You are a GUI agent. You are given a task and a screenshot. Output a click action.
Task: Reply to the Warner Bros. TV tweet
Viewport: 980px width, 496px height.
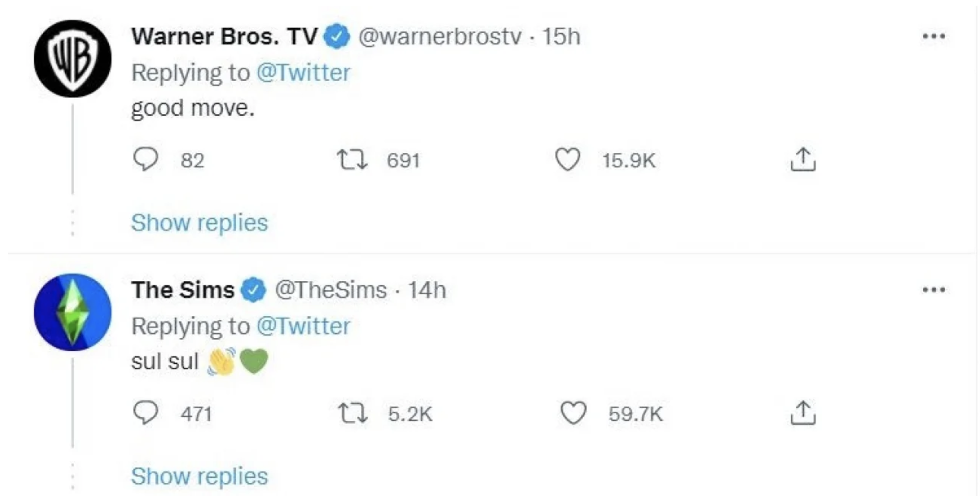145,160
